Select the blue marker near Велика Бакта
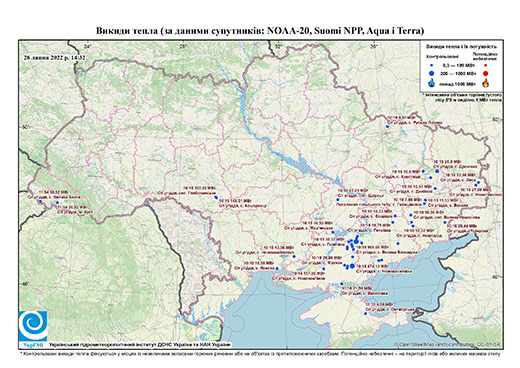 point(40,202)
